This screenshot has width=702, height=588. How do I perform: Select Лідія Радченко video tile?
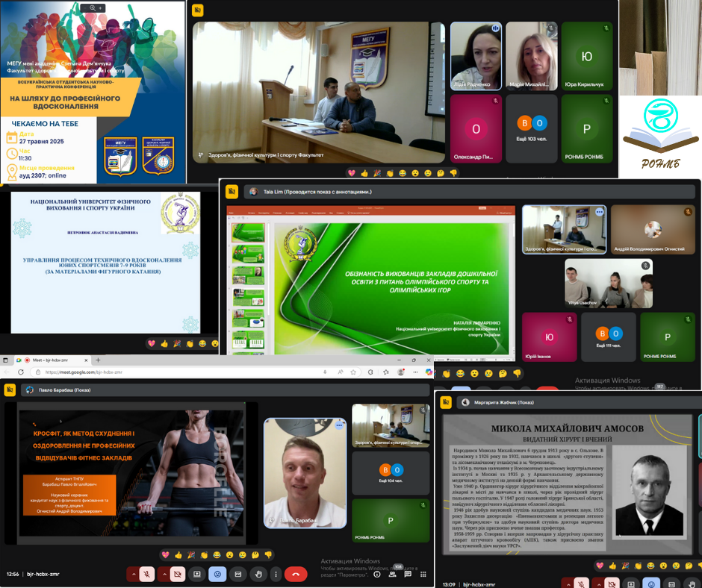476,56
